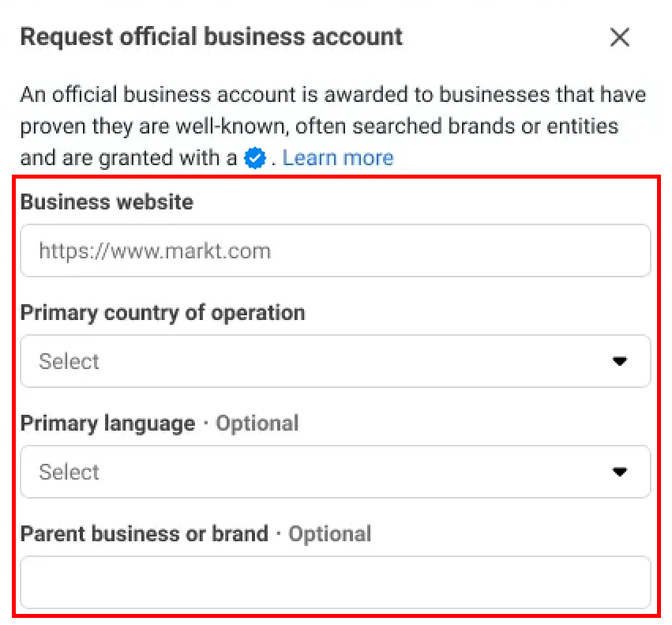This screenshot has height=625, width=672.
Task: Click the Primary language label
Action: [x=108, y=424]
